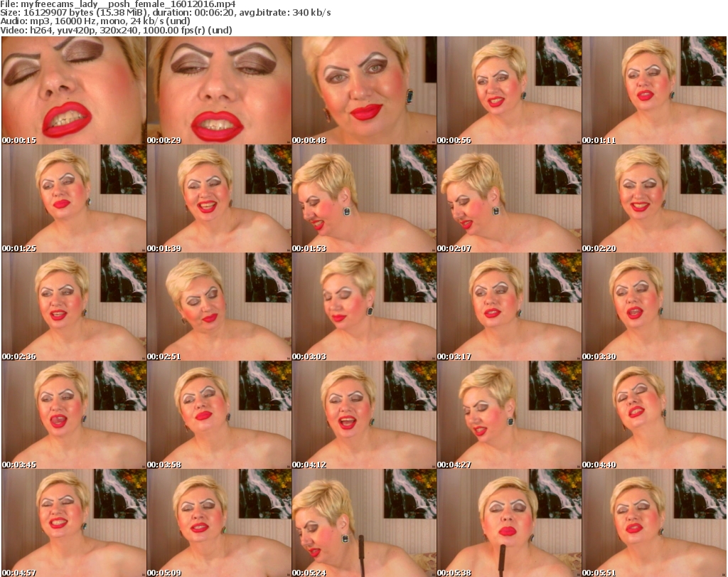Open the frame stamped 00:05:51
728x577 pixels.
tap(654, 523)
